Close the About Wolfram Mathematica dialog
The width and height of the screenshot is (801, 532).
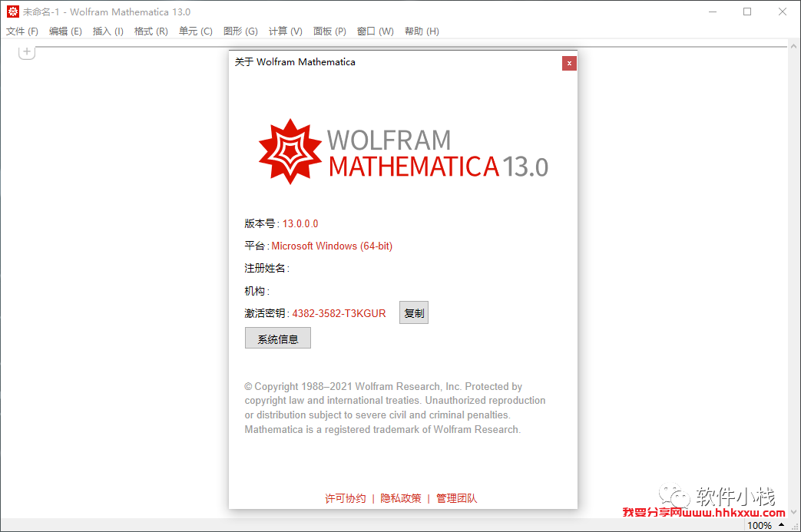pyautogui.click(x=569, y=63)
